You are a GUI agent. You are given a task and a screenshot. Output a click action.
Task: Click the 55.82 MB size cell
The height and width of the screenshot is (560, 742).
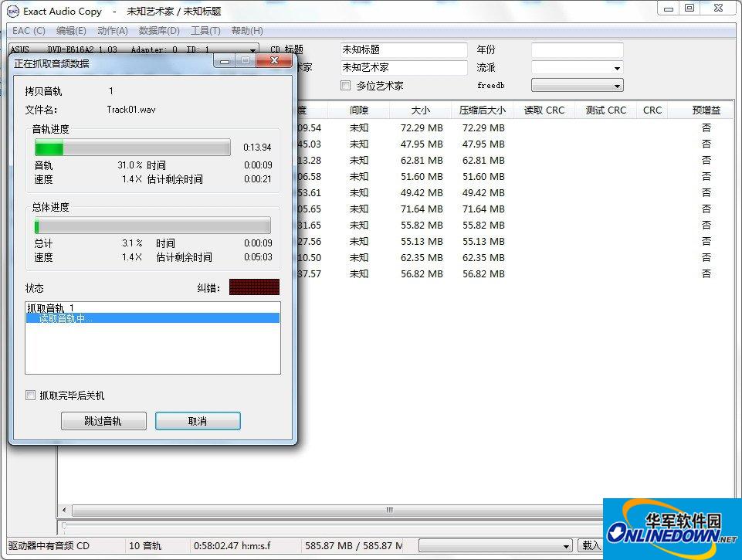(x=422, y=226)
